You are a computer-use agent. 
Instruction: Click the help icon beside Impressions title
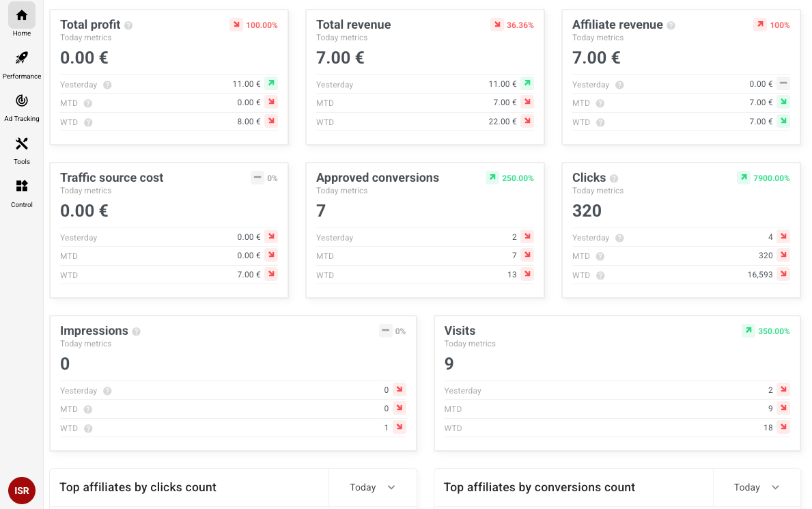tap(136, 331)
